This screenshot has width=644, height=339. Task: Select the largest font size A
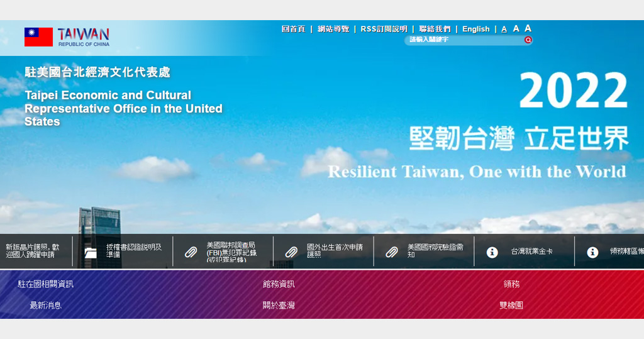click(x=528, y=28)
